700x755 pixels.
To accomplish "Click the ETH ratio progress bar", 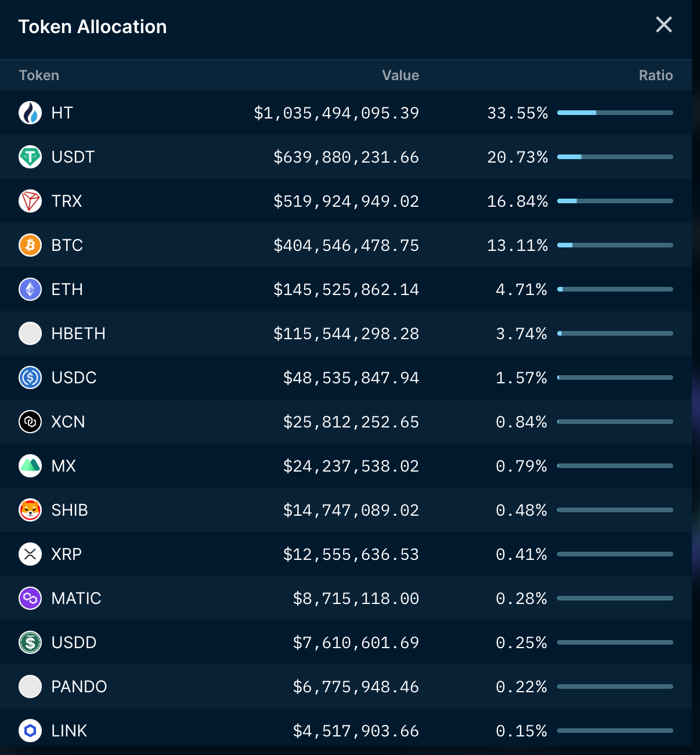I will pyautogui.click(x=615, y=289).
